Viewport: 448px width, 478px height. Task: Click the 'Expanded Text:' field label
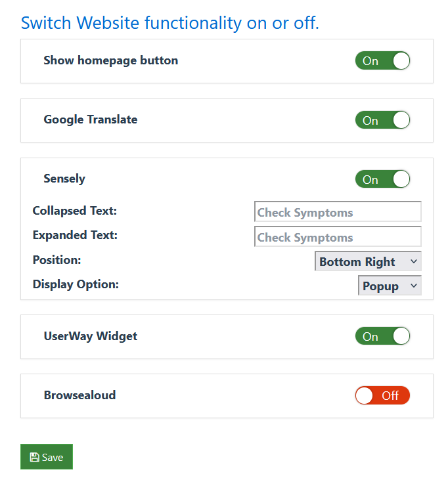75,235
